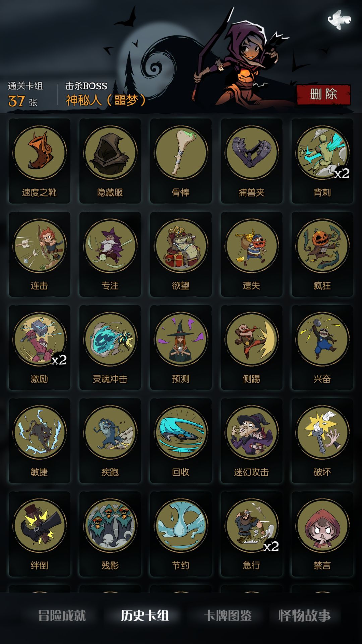
Task: Tap the 速度之靴 boot card icon
Action: pos(40,161)
